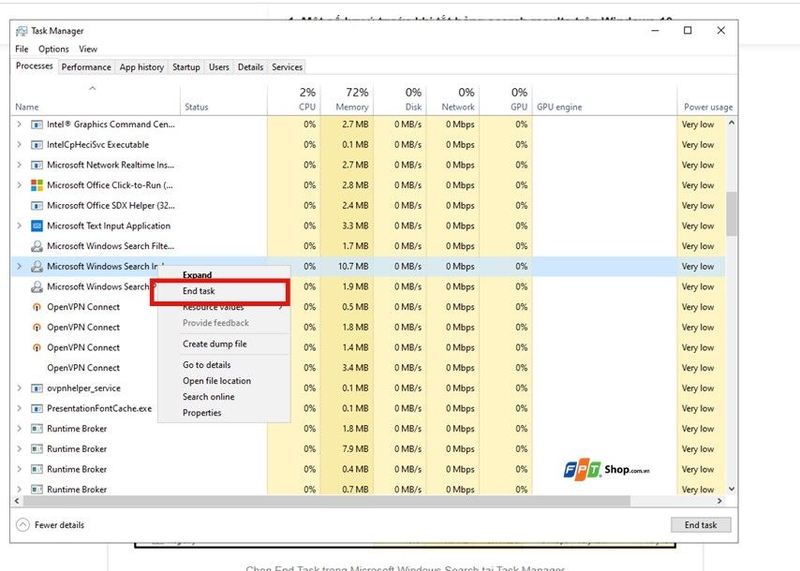Click the IntelCpHeciSvc Executable icon
The width and height of the screenshot is (800, 571).
[37, 145]
